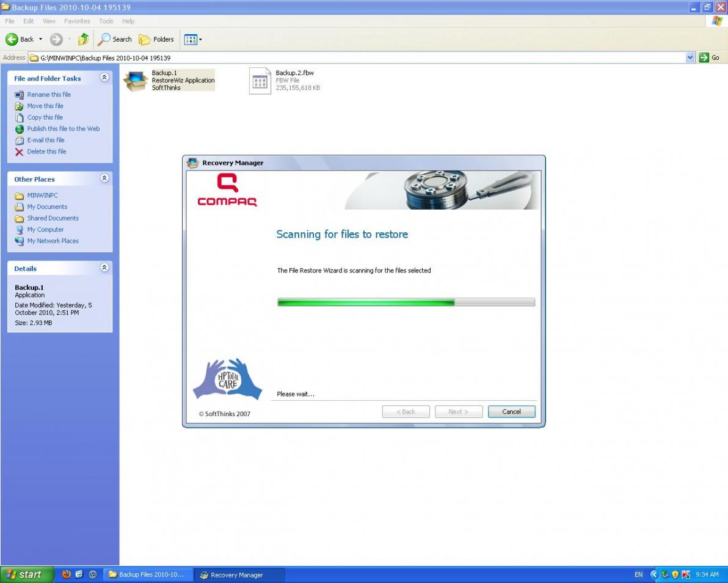
Task: Open My Network Places link
Action: (53, 241)
